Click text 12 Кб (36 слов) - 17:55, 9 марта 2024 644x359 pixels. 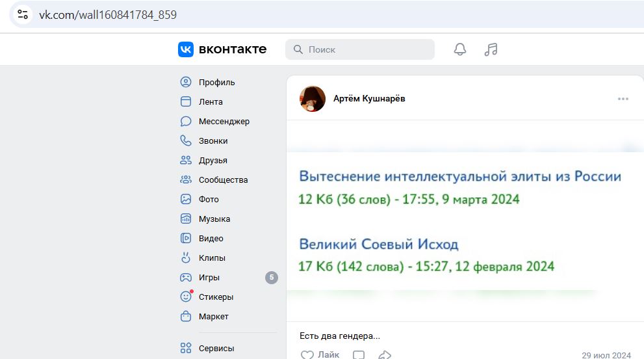[409, 199]
